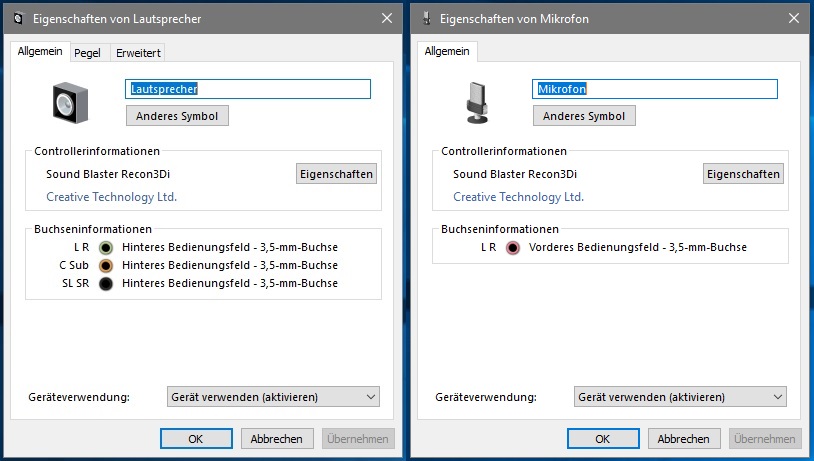Click the green L R jack icon

106,248
